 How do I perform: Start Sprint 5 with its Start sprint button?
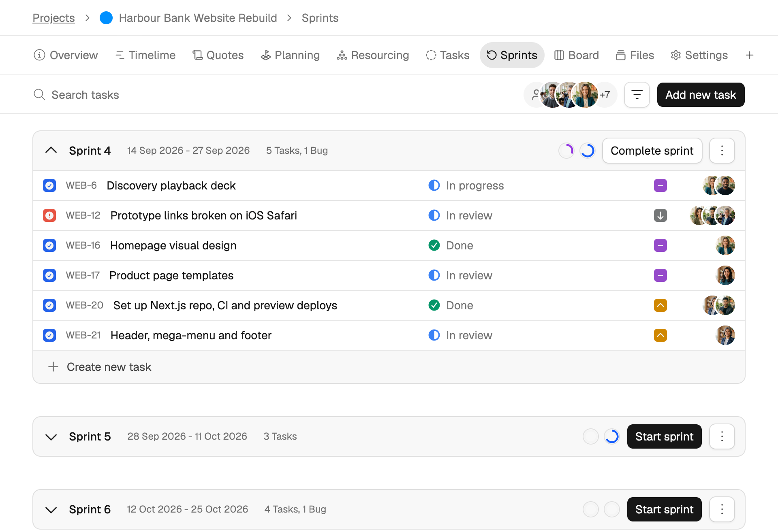coord(664,436)
